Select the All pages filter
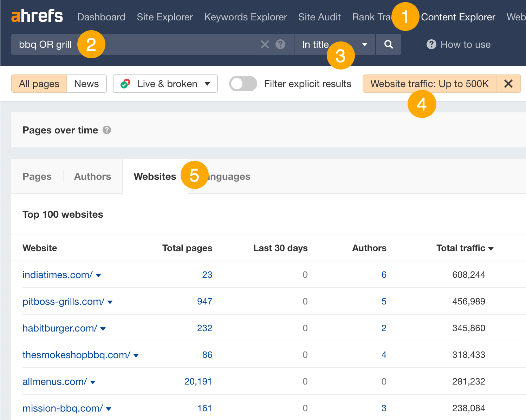The image size is (526, 420). [x=39, y=84]
